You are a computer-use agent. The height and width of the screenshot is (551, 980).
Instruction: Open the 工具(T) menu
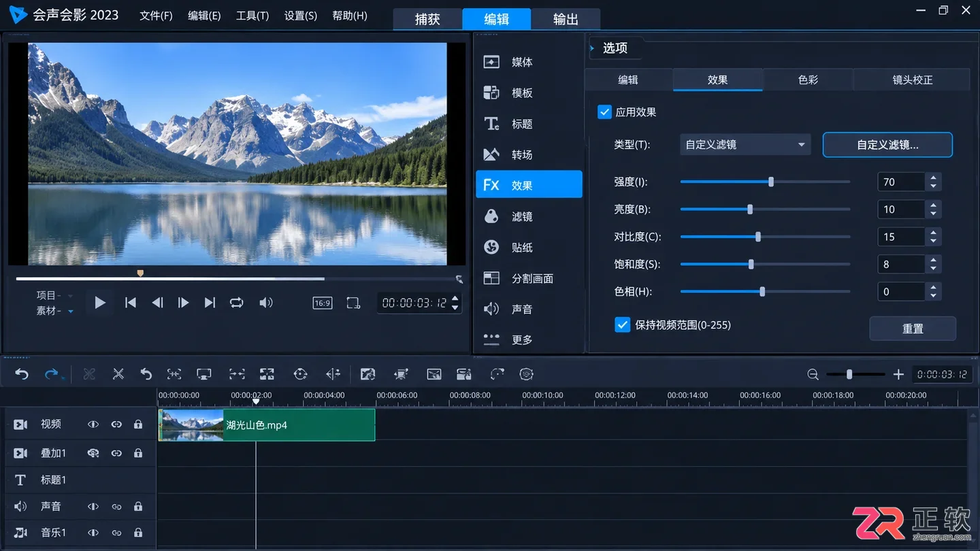[252, 16]
